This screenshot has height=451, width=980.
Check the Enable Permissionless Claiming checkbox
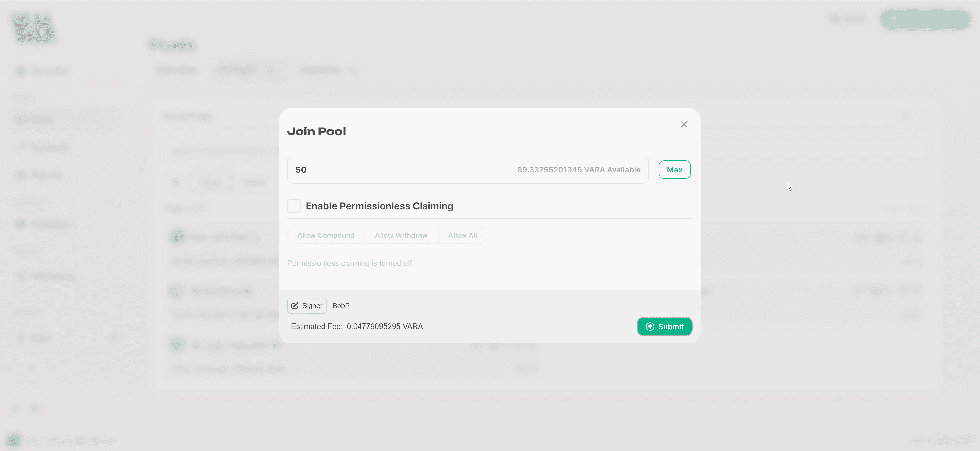tap(294, 206)
